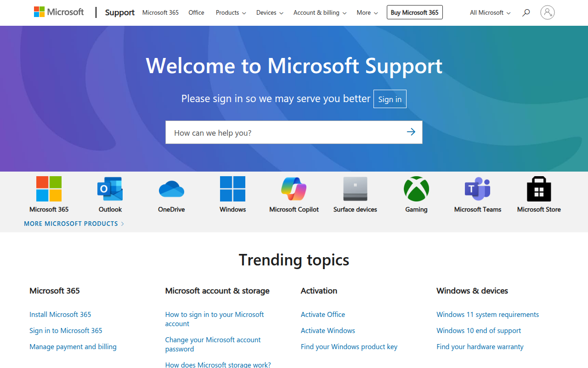This screenshot has width=588, height=368.
Task: Open Windows support via its icon
Action: pyautogui.click(x=232, y=189)
